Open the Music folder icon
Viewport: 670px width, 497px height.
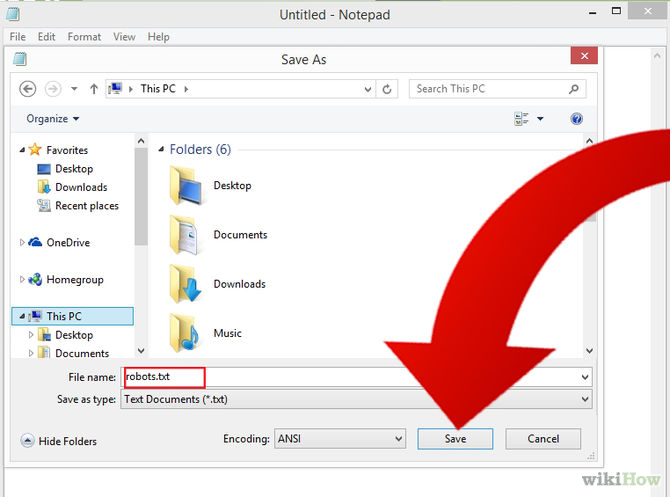click(x=187, y=333)
